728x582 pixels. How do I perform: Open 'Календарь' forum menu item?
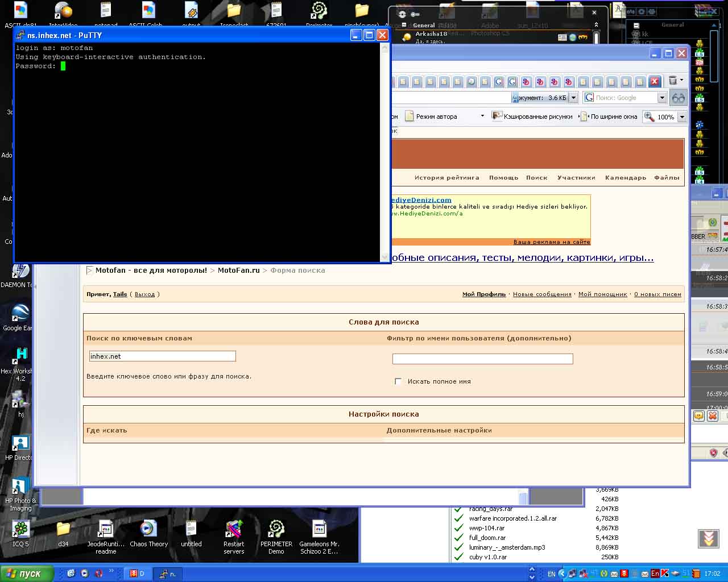coord(626,178)
